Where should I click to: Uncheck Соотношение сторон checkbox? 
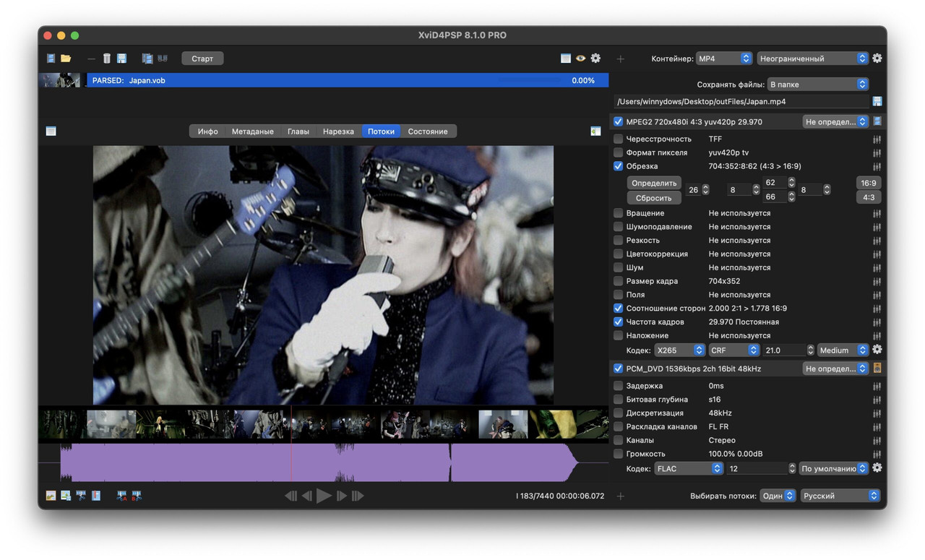tap(618, 308)
